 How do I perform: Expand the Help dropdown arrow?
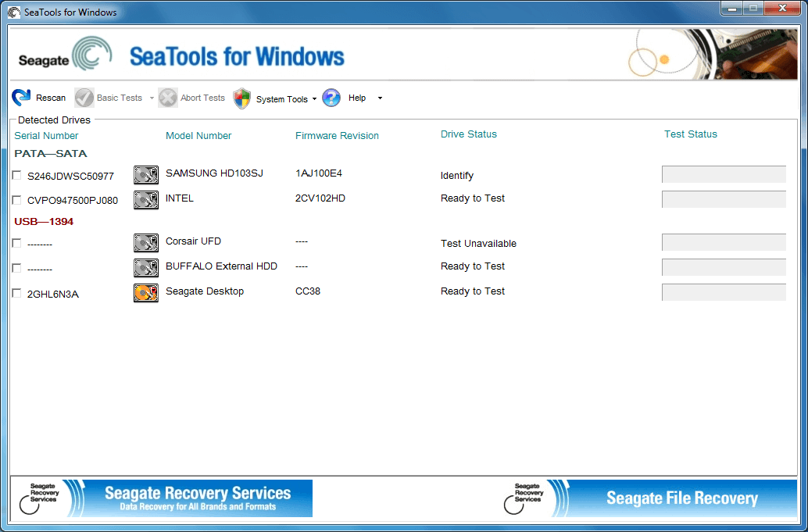click(x=380, y=98)
